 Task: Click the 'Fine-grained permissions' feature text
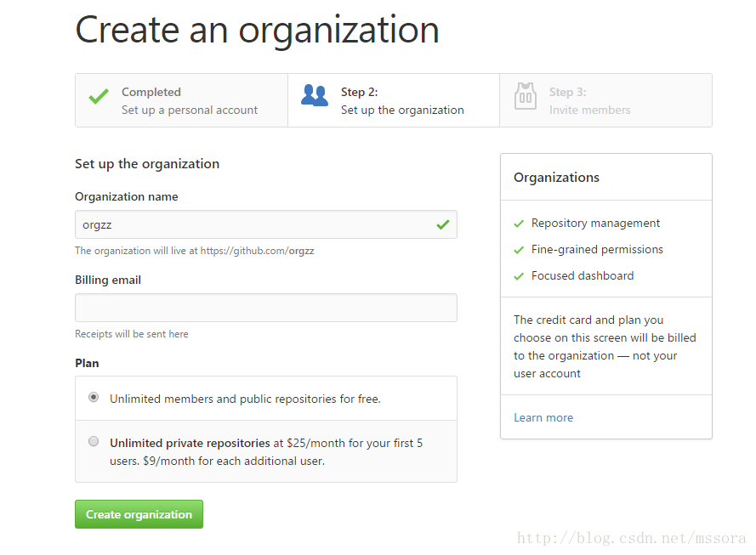coord(597,250)
